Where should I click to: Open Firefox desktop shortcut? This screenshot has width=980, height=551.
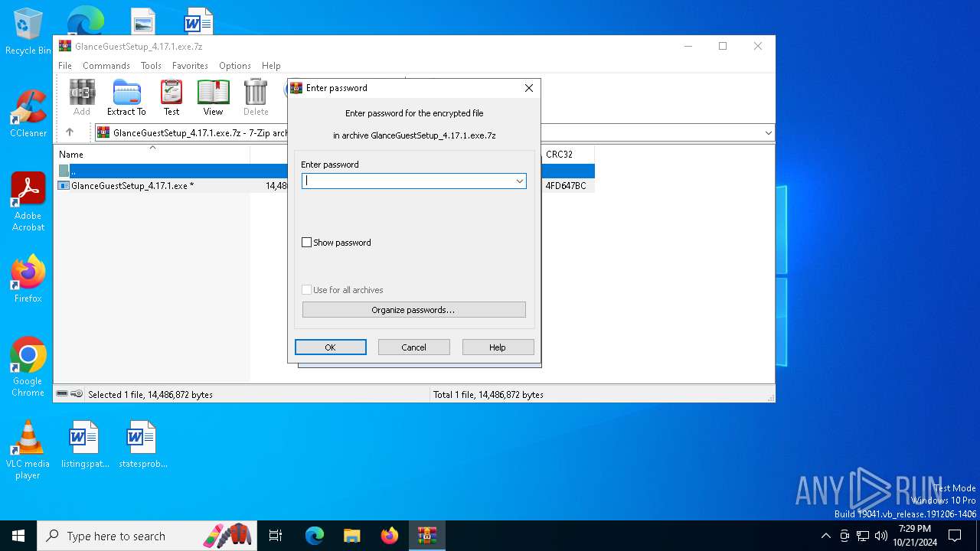point(28,279)
